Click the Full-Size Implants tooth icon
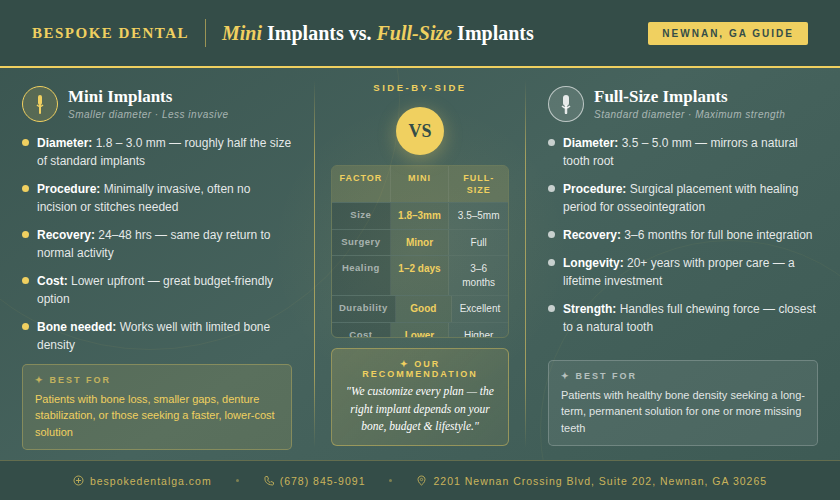Image resolution: width=840 pixels, height=500 pixels. coord(566,103)
